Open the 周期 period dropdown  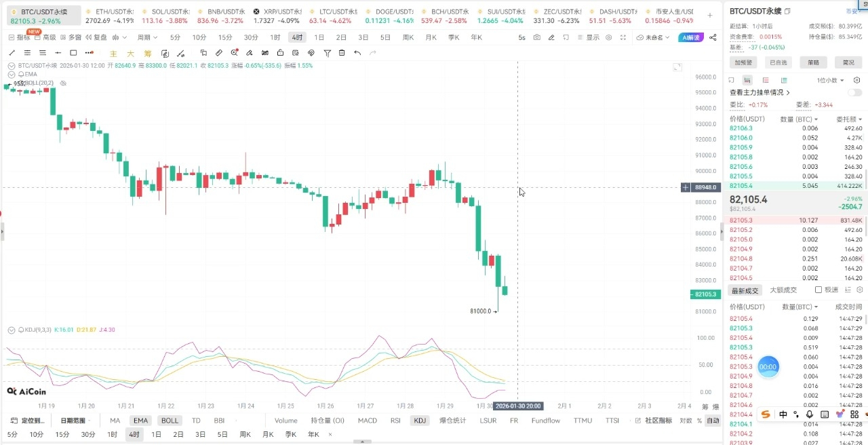(x=147, y=37)
